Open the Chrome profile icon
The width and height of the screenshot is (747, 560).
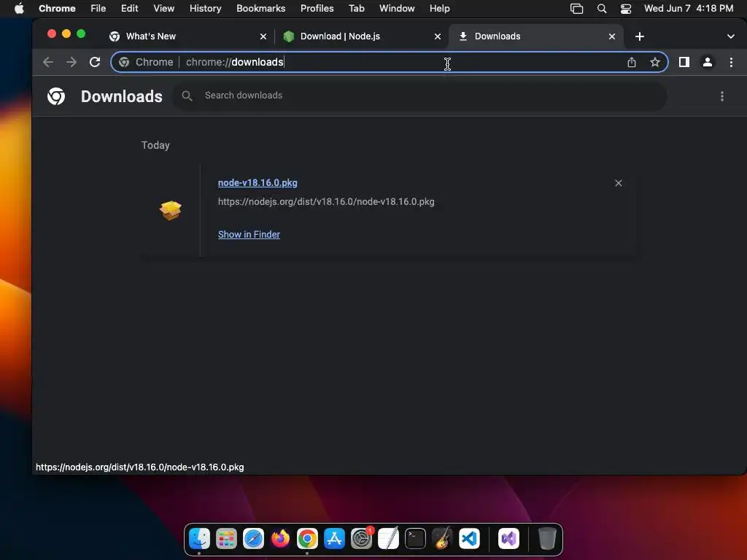[x=708, y=62]
